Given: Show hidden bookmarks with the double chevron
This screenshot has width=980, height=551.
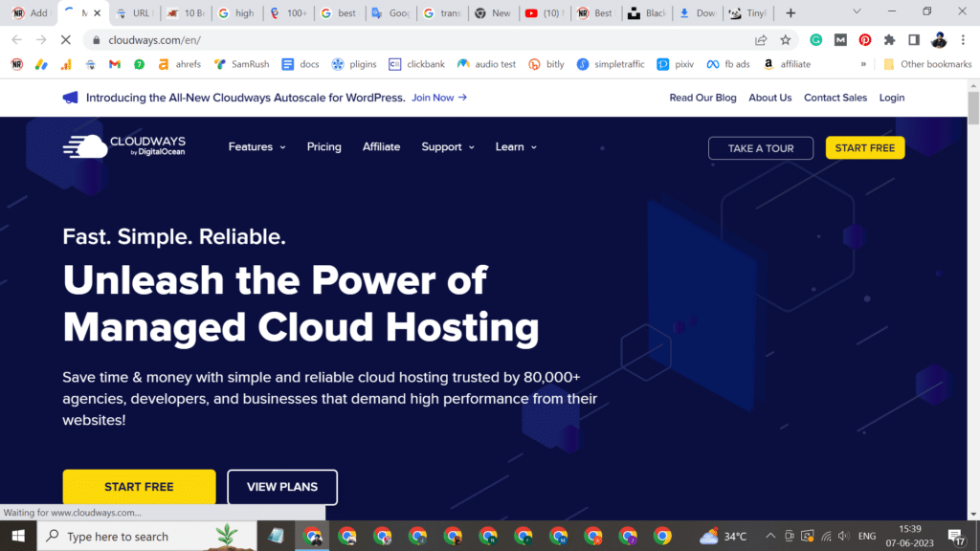Looking at the screenshot, I should [x=863, y=64].
